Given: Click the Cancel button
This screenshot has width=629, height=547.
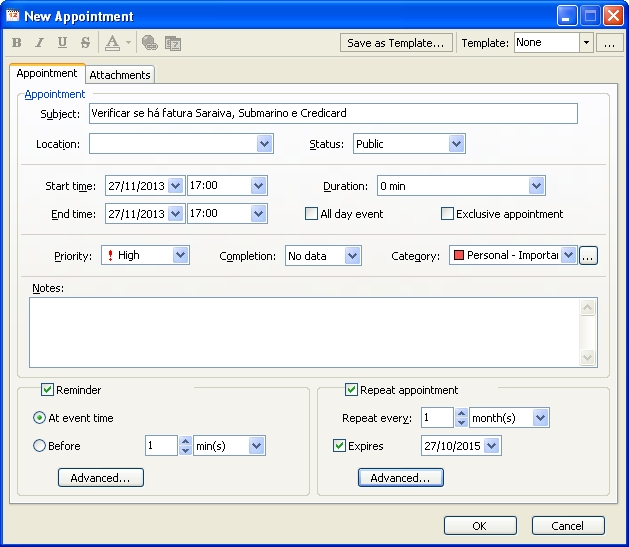Looking at the screenshot, I should (568, 525).
